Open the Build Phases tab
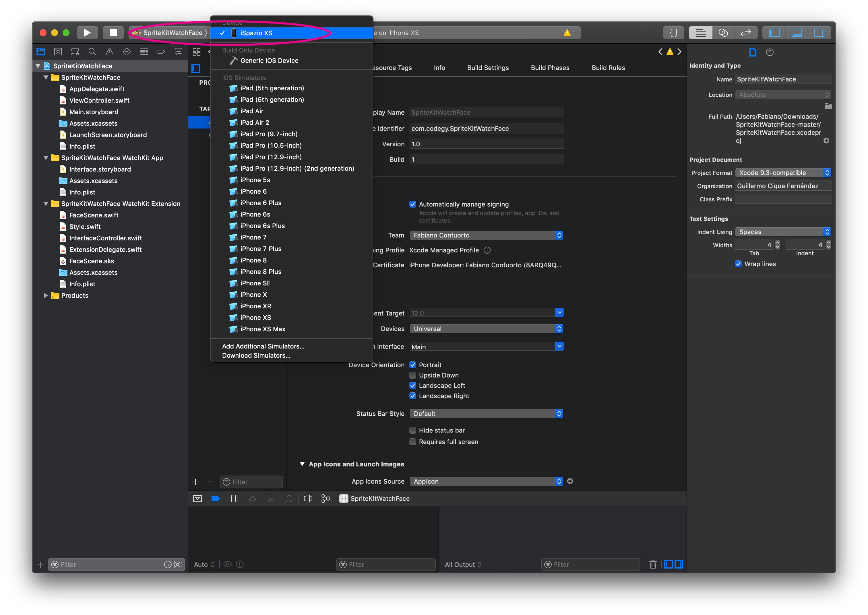The height and width of the screenshot is (615, 868). point(550,68)
